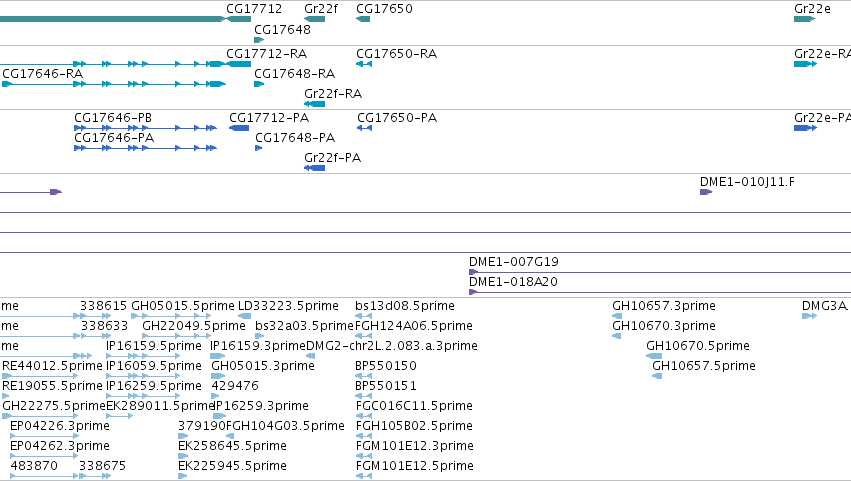
Task: Click the CG17712-RA transcript label
Action: pos(266,54)
